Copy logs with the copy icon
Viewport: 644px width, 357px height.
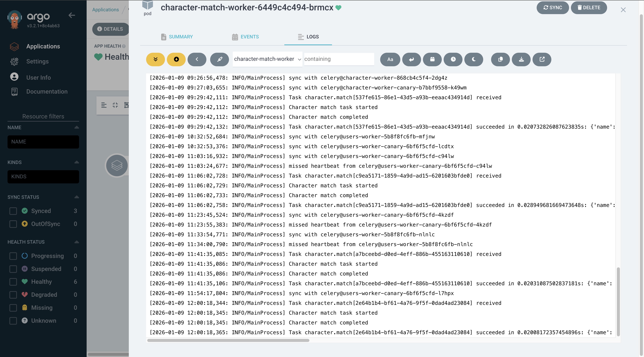500,59
